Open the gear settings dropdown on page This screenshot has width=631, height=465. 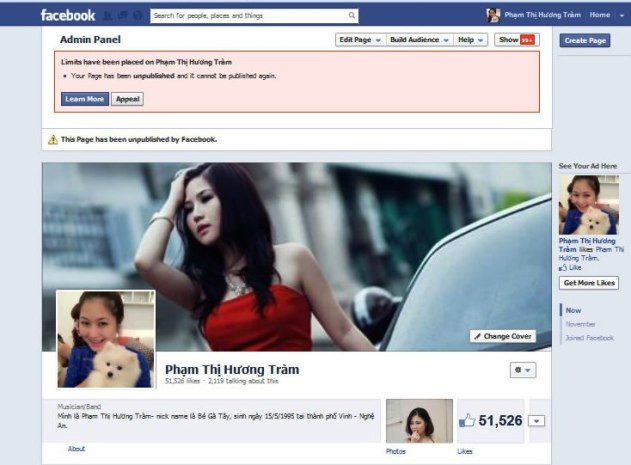pyautogui.click(x=523, y=370)
